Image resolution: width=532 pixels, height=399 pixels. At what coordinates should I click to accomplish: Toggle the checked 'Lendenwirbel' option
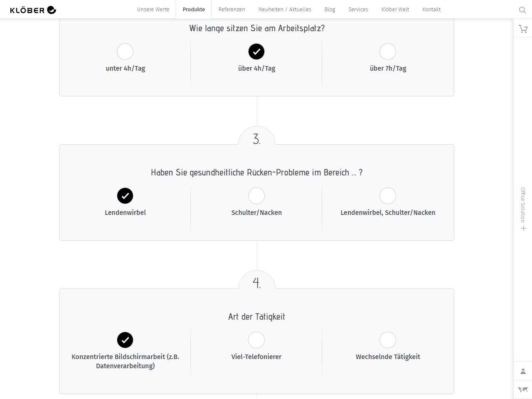point(125,196)
